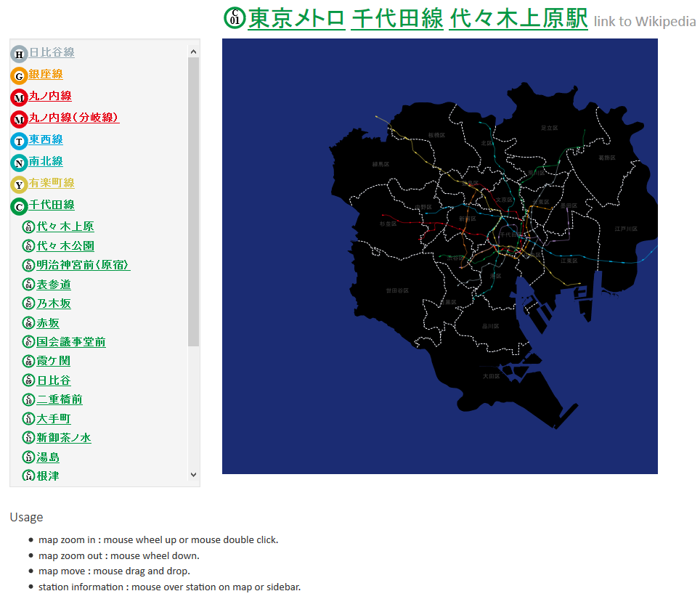The height and width of the screenshot is (599, 700).
Task: Select 霞ケ関 station in sidebar
Action: (54, 361)
